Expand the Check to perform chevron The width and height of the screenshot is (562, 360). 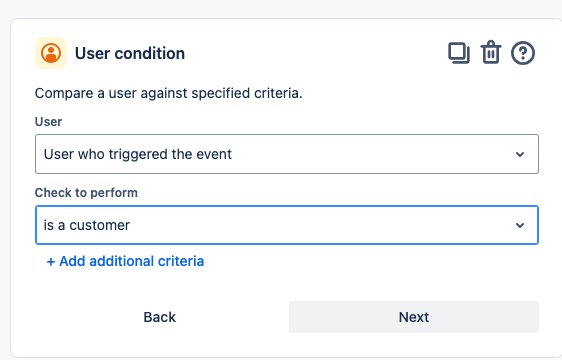pyautogui.click(x=520, y=225)
